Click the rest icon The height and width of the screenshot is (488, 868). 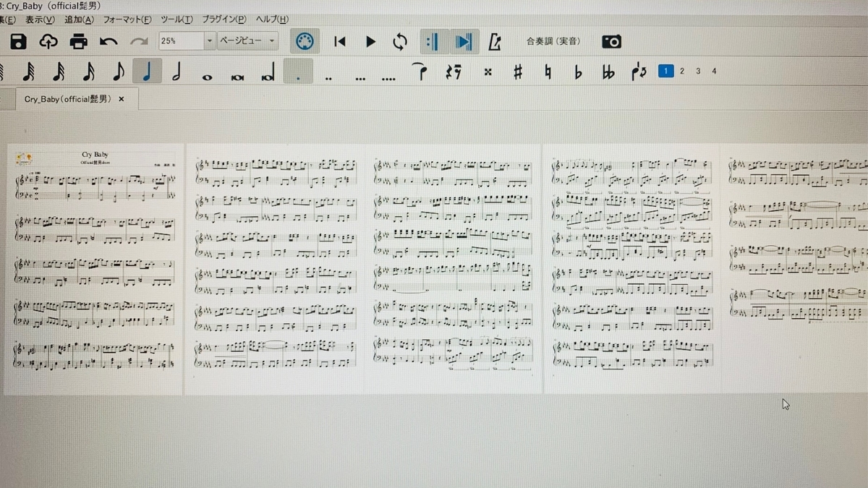click(454, 72)
